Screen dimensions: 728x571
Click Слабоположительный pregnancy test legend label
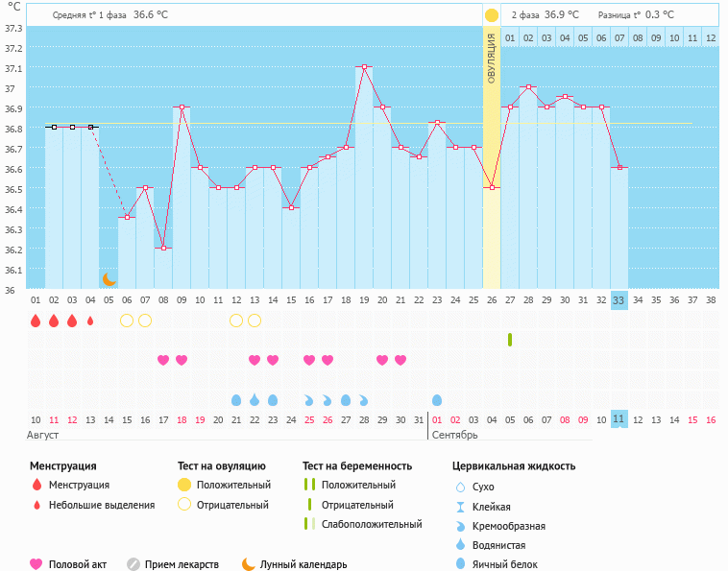(374, 524)
